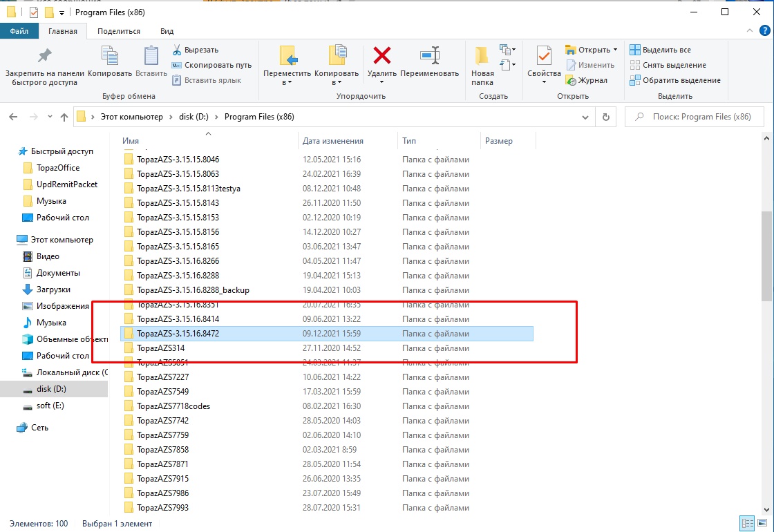Screen dimensions: 774x532
Task: Switch to large icons view in the status bar
Action: (x=762, y=523)
